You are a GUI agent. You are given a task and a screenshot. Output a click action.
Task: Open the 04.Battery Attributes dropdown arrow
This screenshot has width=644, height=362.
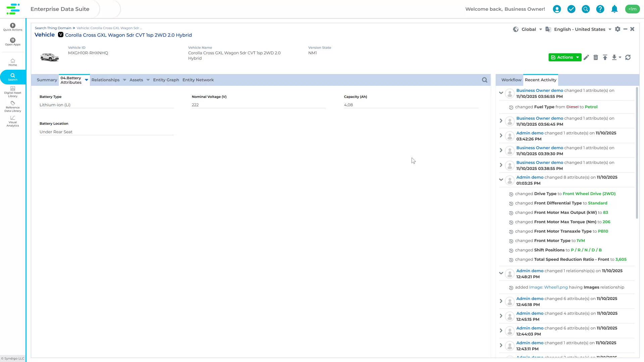point(86,80)
